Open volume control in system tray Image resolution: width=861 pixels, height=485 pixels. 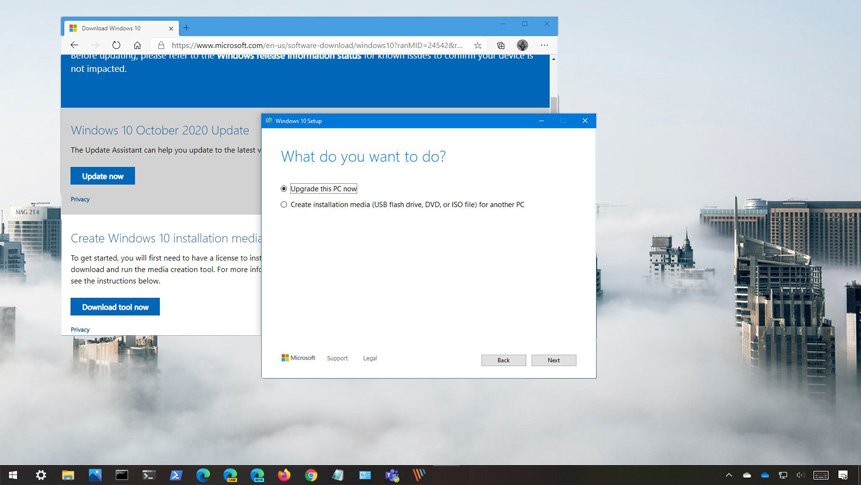click(x=800, y=475)
